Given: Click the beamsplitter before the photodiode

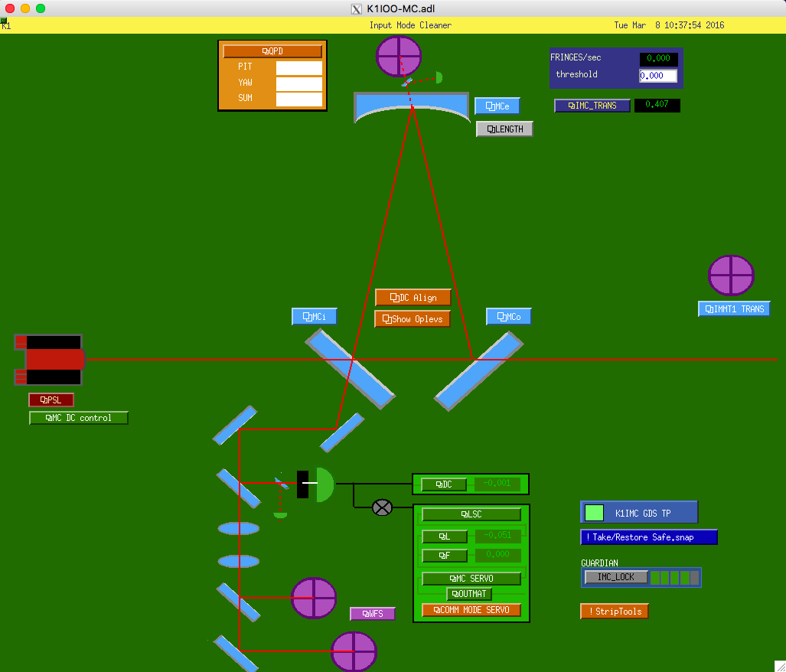Looking at the screenshot, I should (239, 488).
